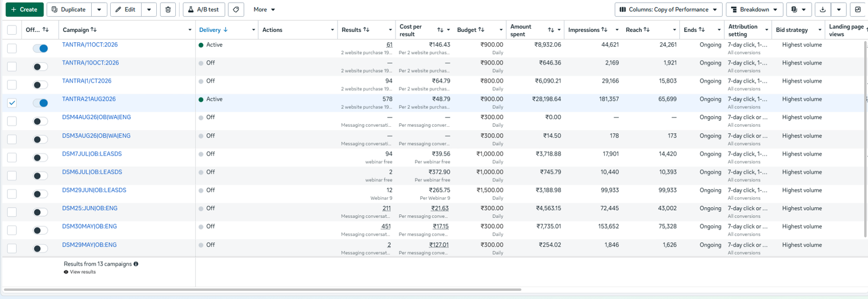Image resolution: width=868 pixels, height=299 pixels.
Task: Tick the select-all checkbox in header row
Action: pos(12,30)
